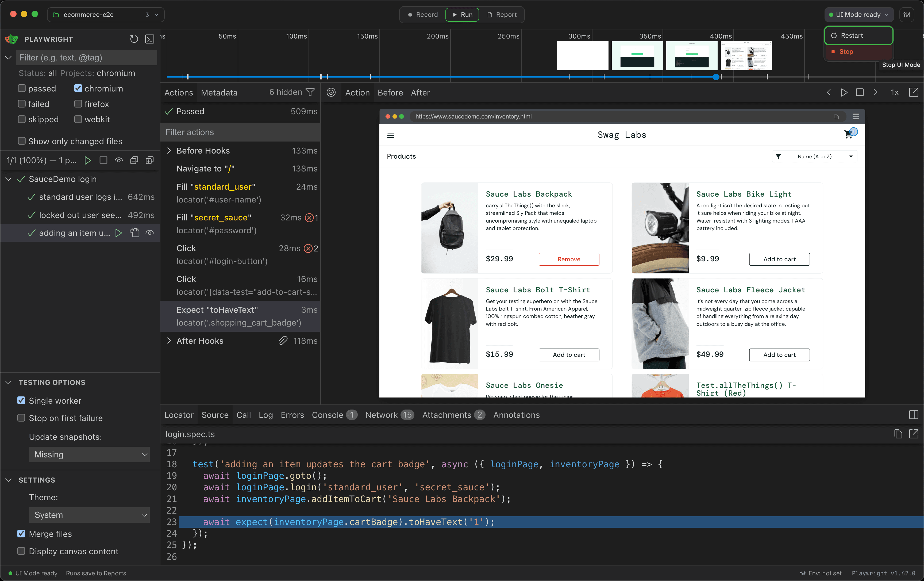Click the Record button
Viewport: 924px width, 581px height.
(422, 15)
